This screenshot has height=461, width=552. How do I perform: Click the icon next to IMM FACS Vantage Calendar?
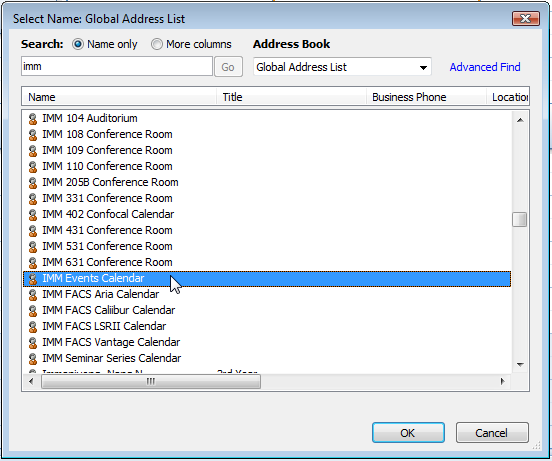(33, 343)
